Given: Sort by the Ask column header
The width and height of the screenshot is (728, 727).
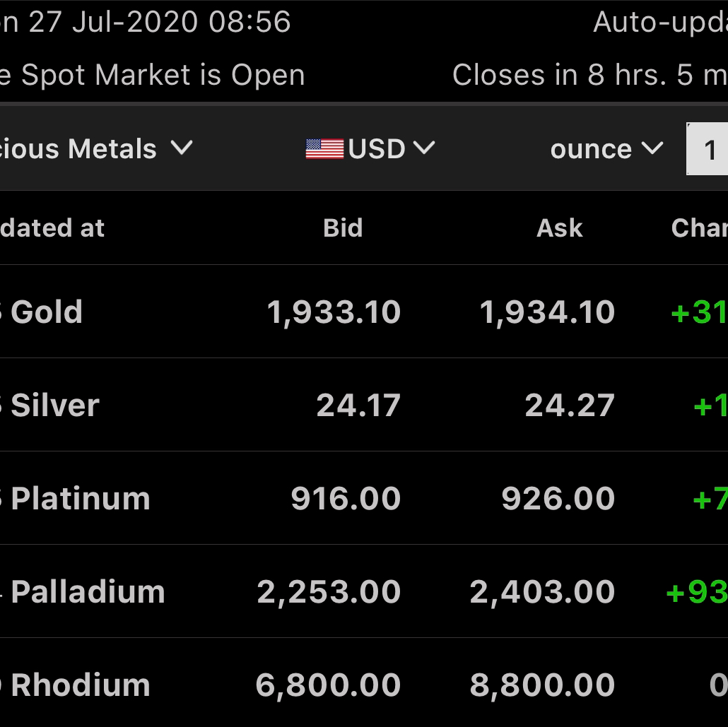Looking at the screenshot, I should [560, 228].
